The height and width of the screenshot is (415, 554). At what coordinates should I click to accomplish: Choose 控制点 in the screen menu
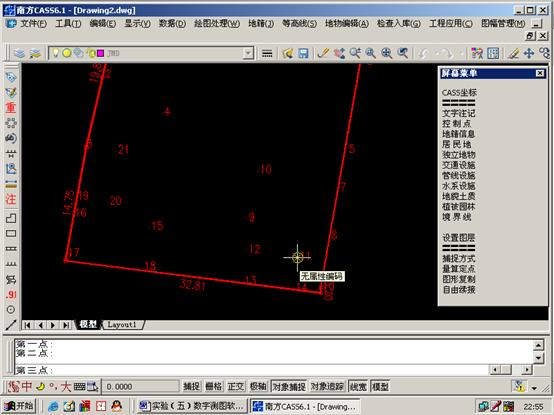[x=457, y=124]
